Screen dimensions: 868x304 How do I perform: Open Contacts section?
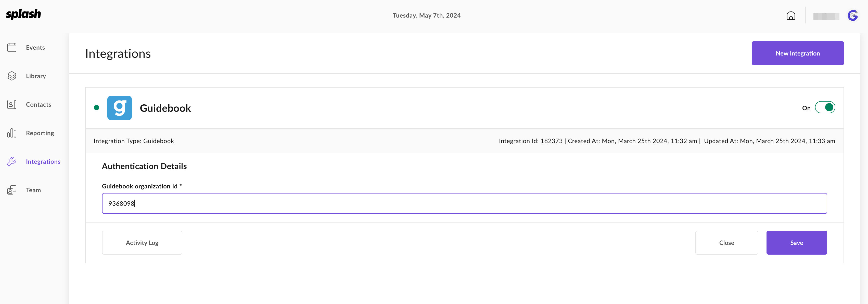39,105
